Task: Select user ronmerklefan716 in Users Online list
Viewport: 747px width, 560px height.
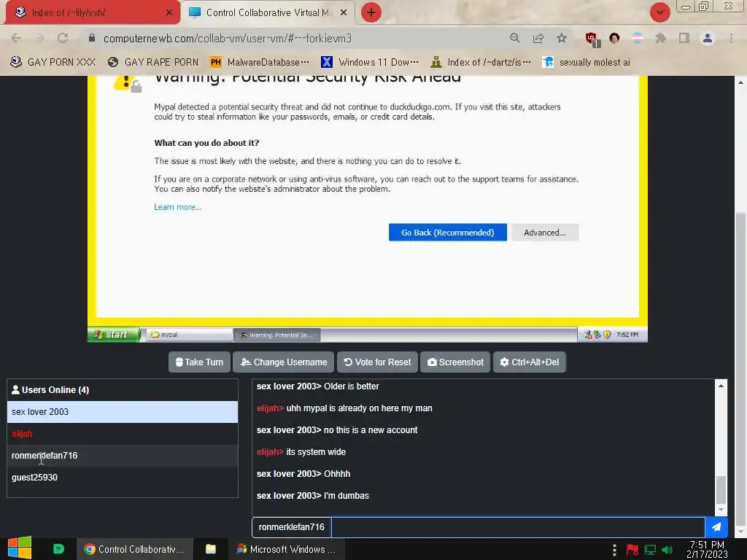Action: click(x=123, y=456)
